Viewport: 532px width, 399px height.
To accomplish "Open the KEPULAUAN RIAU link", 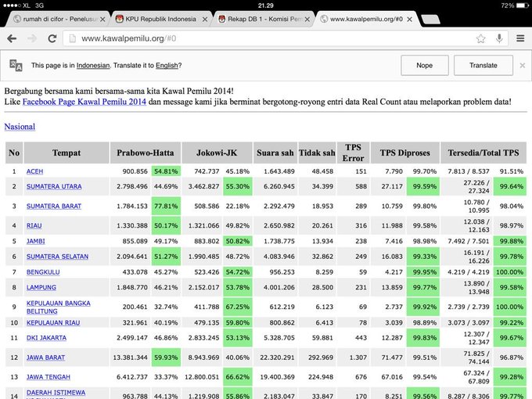I will click(x=53, y=322).
